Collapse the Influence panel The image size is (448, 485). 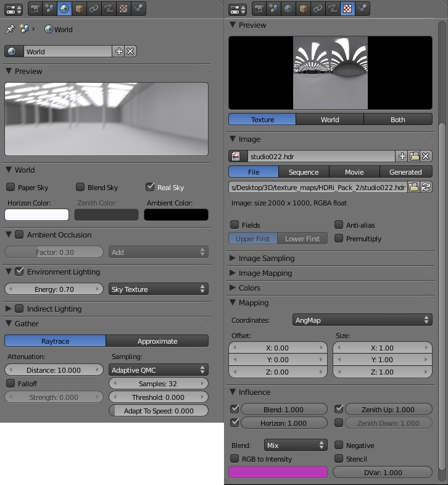[x=233, y=392]
